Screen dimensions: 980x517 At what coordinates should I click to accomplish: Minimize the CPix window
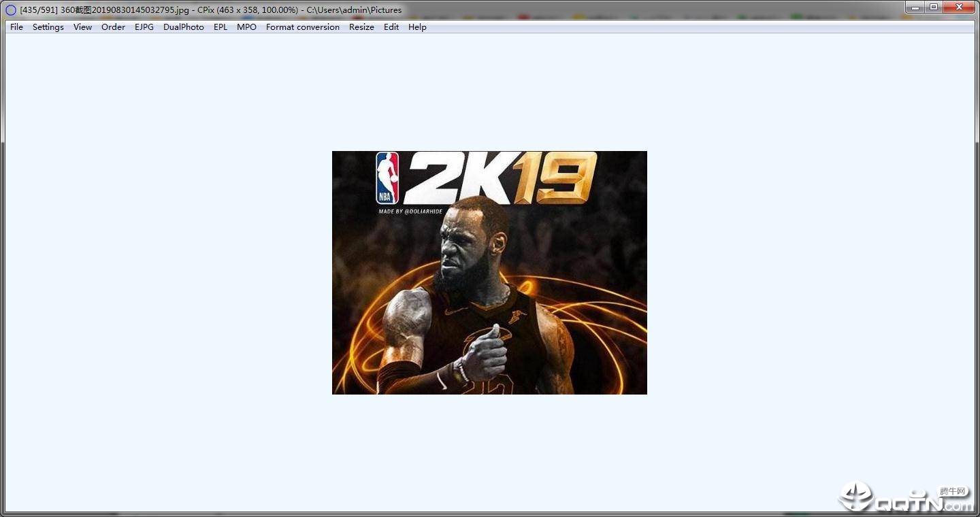click(915, 7)
